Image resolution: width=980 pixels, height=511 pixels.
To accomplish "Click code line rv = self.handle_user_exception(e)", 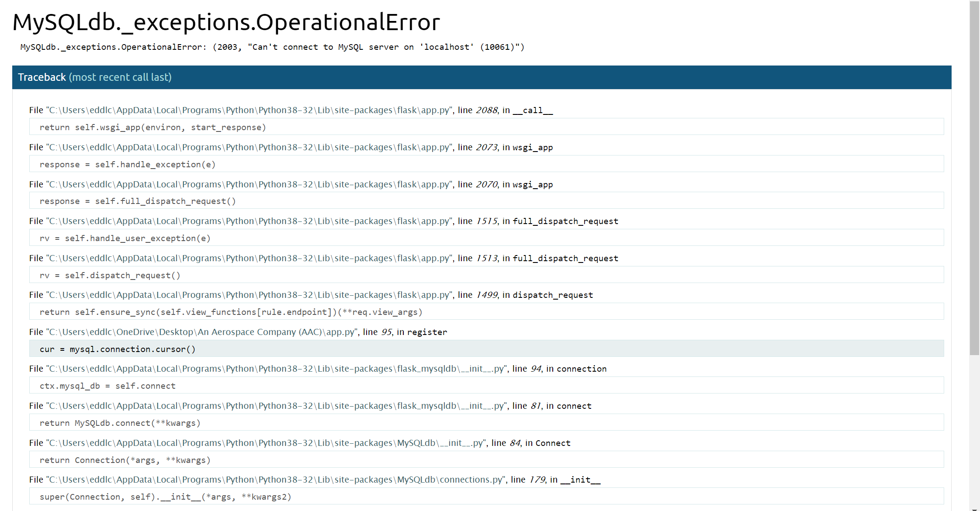I will point(486,238).
